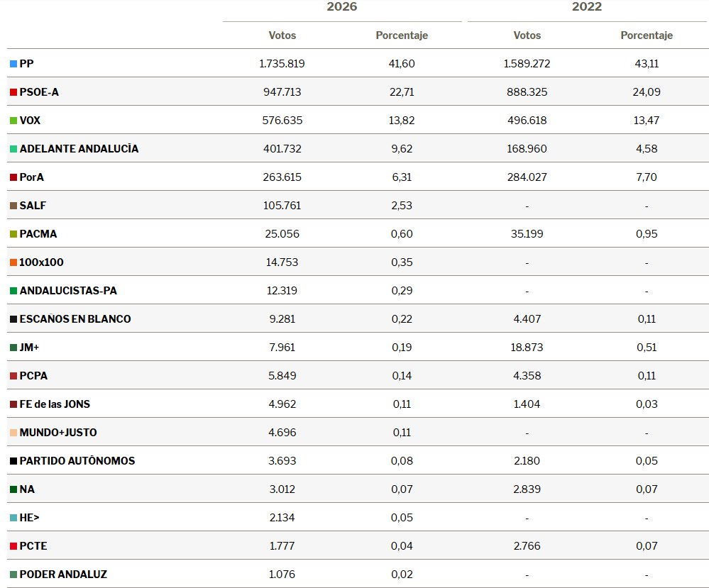Select the NA party name

[x=27, y=489]
